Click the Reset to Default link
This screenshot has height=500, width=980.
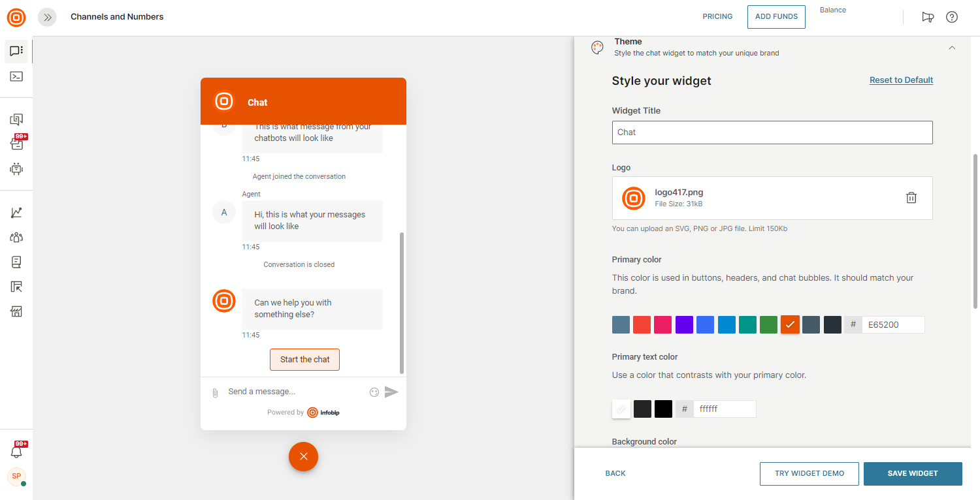tap(901, 80)
